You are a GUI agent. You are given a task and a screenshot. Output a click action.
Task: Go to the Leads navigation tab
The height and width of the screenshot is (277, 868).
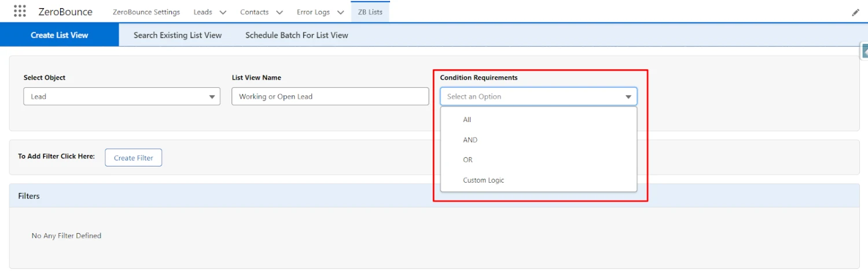point(203,12)
